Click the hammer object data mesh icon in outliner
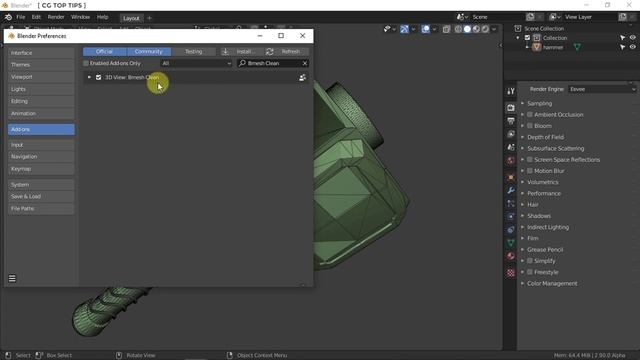 (577, 47)
